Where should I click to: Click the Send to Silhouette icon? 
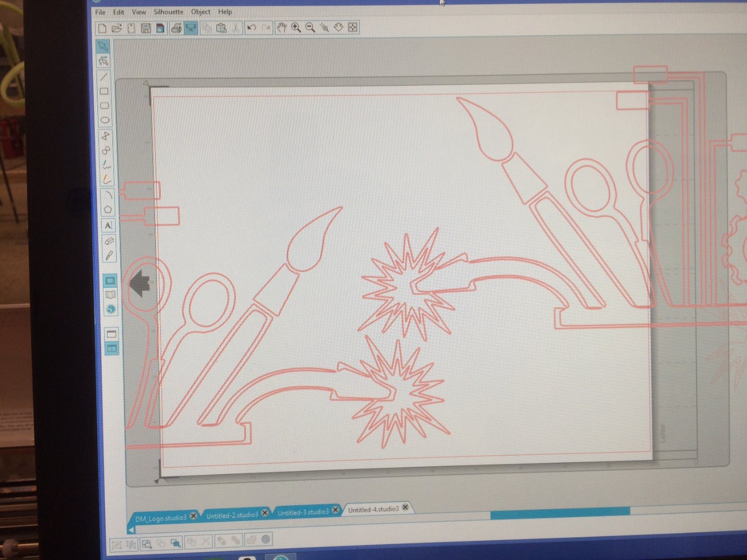pos(191,28)
